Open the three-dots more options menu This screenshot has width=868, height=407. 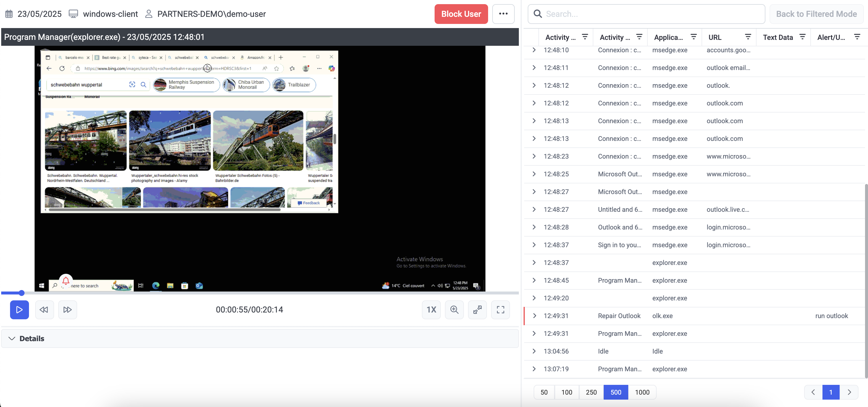pyautogui.click(x=503, y=14)
